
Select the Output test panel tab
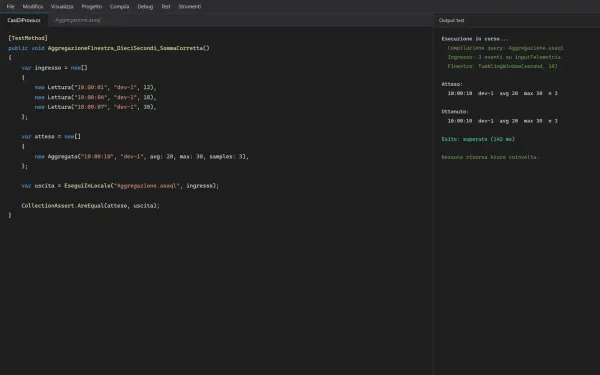452,20
